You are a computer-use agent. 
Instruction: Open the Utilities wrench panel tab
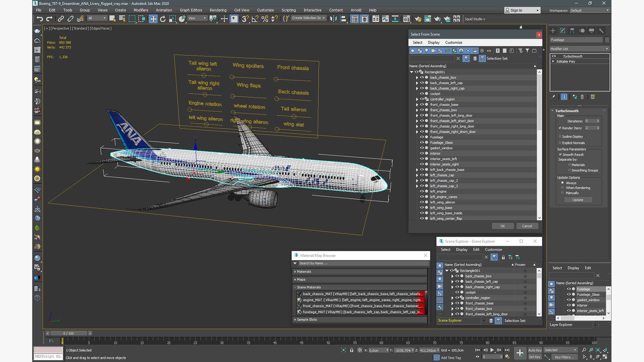[601, 31]
